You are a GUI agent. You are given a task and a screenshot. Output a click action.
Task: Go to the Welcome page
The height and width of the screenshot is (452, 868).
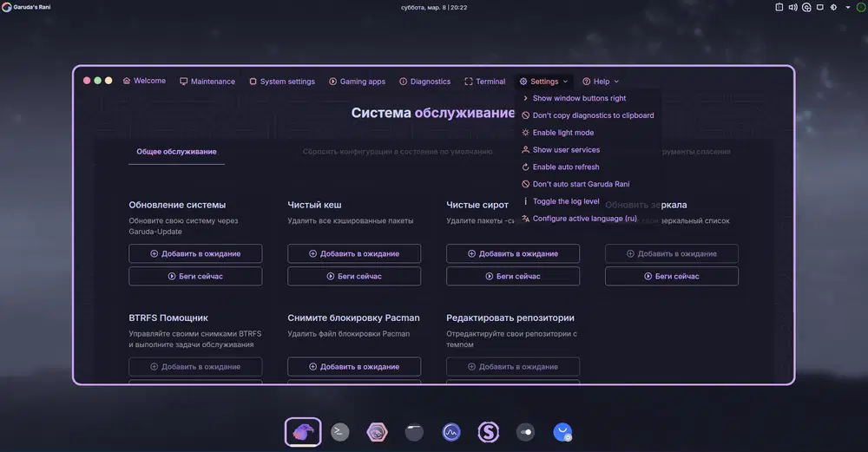click(144, 81)
